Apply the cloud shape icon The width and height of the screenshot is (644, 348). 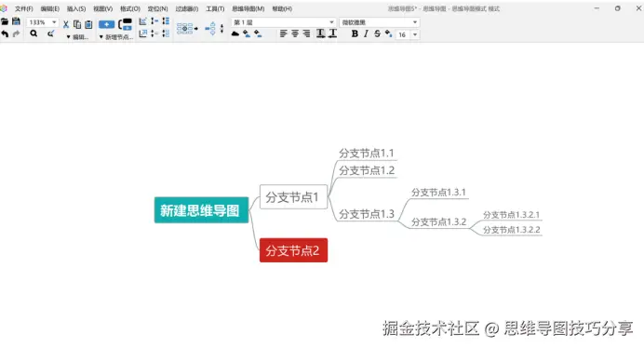pos(235,33)
